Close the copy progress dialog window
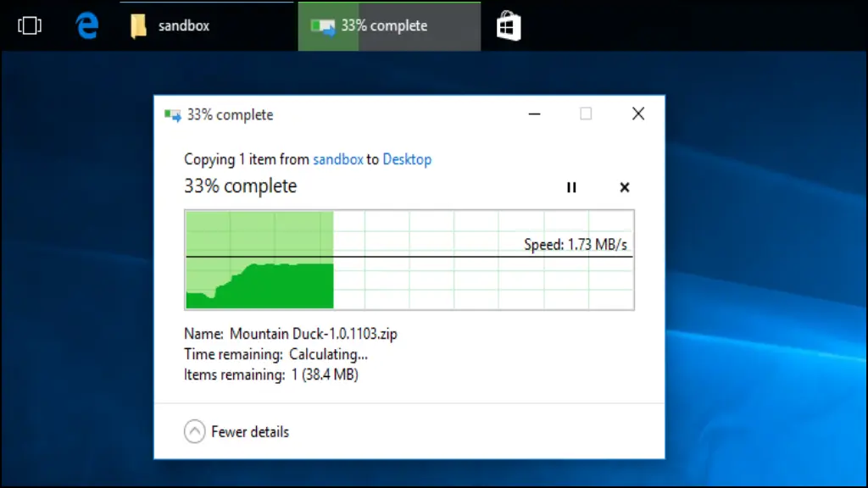Image resolution: width=868 pixels, height=488 pixels. (x=638, y=114)
